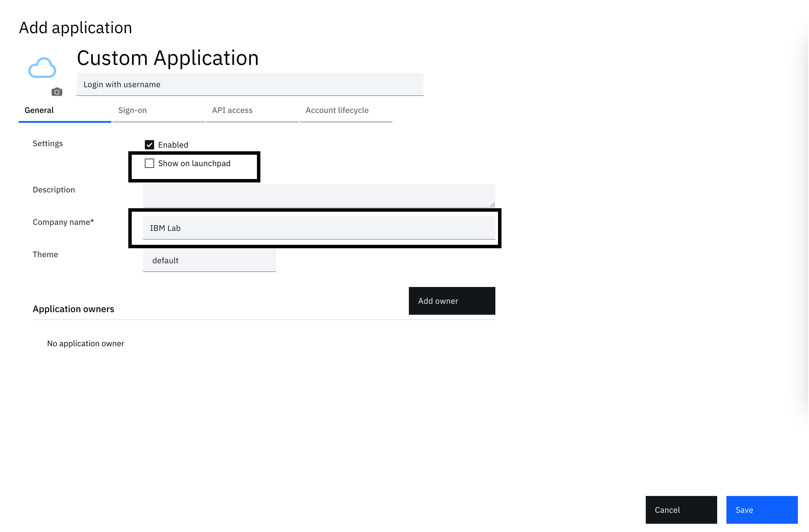Image resolution: width=809 pixels, height=532 pixels.
Task: Enable the Show on launchpad checkbox
Action: [150, 164]
